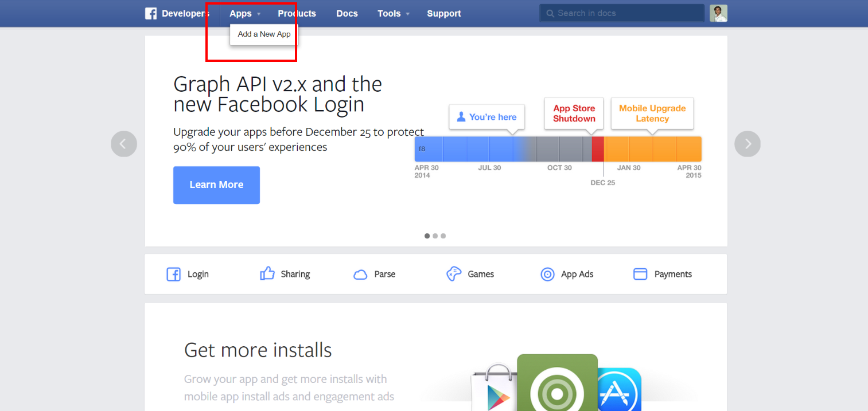868x411 pixels.
Task: Click the orange timeline segment
Action: [653, 149]
